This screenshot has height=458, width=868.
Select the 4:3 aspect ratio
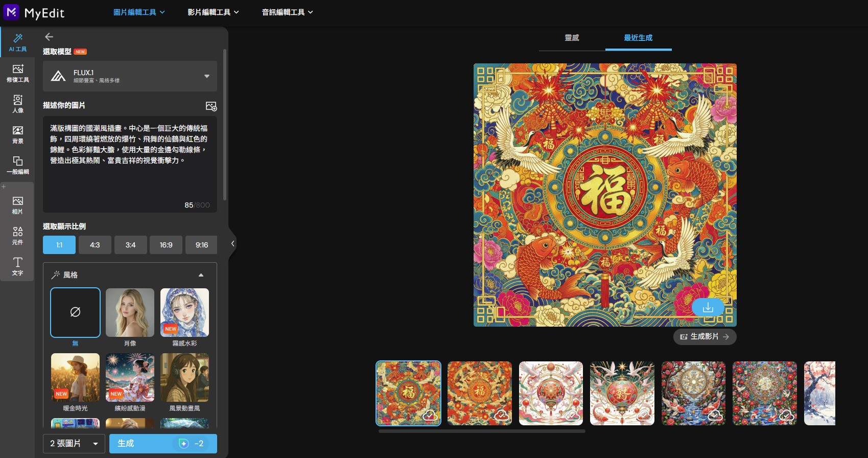click(95, 245)
